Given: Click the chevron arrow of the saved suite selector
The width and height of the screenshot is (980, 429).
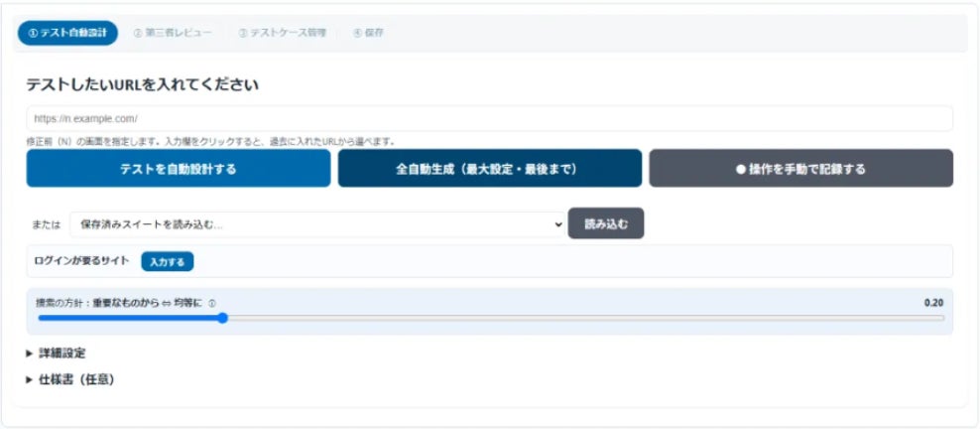Looking at the screenshot, I should coord(558,225).
